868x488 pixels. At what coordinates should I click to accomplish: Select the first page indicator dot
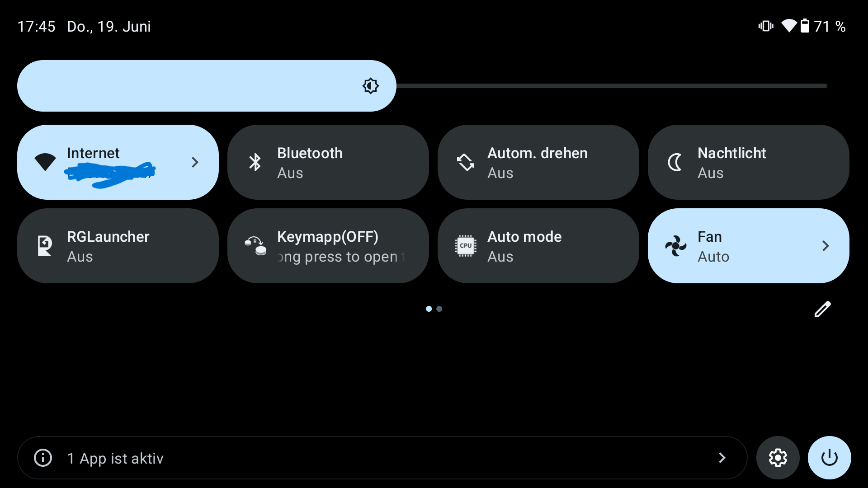pyautogui.click(x=429, y=309)
